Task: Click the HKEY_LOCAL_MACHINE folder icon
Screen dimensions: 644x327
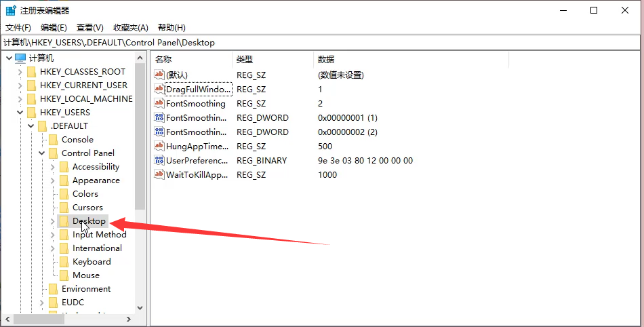Action: [32, 99]
